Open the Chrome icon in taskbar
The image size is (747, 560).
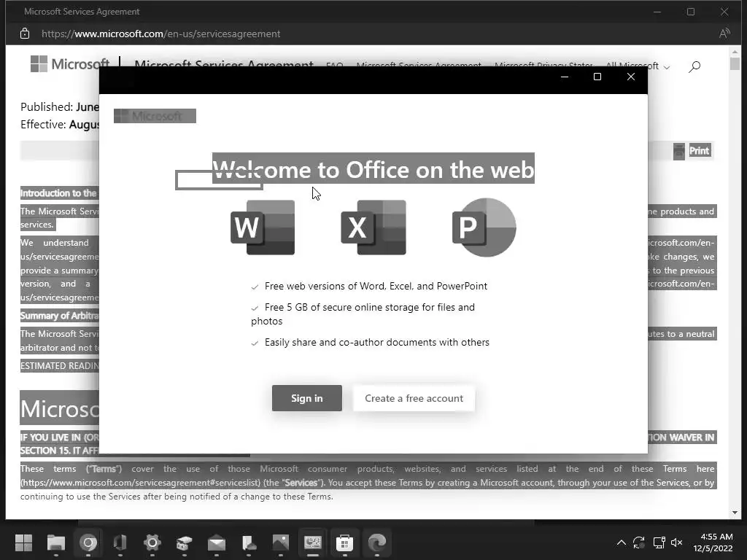tap(88, 542)
